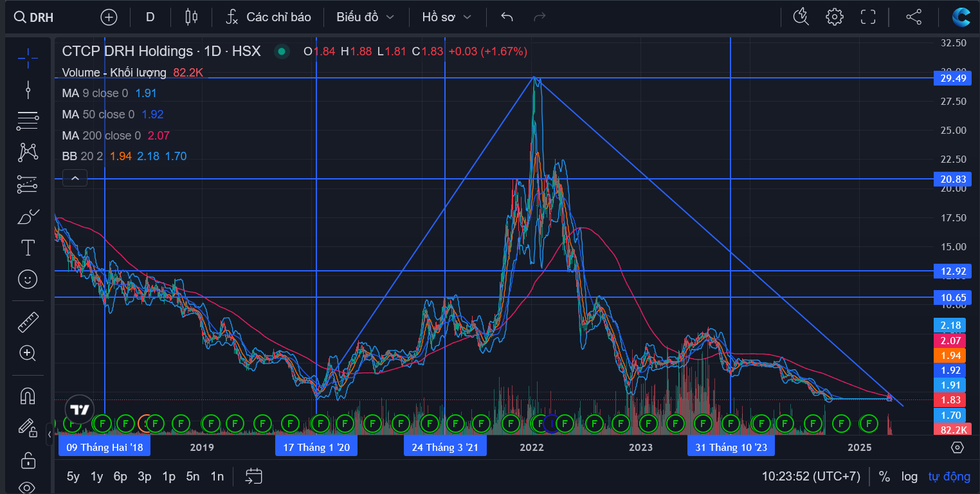
Task: Add a compare symbol with the plus icon
Action: tap(109, 17)
